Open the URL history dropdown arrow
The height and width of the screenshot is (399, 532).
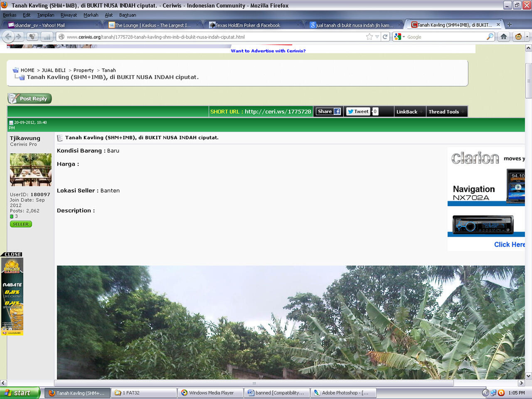pyautogui.click(x=377, y=37)
